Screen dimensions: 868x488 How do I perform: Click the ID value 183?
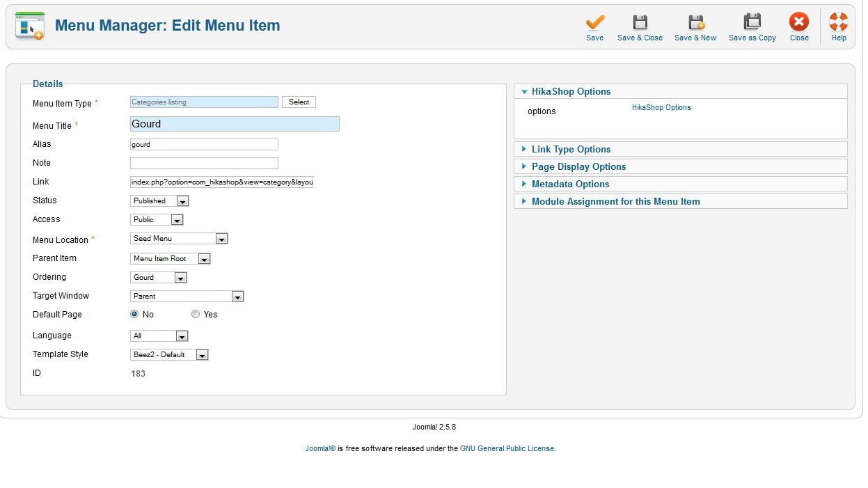(138, 373)
